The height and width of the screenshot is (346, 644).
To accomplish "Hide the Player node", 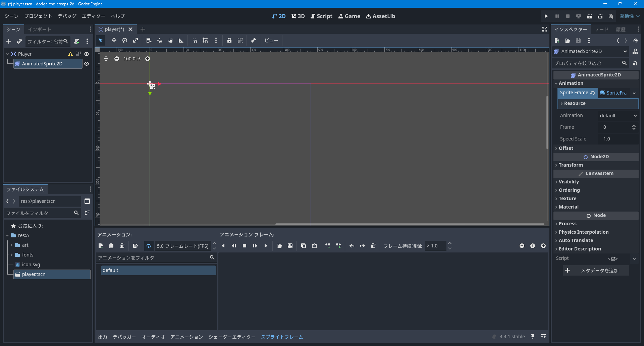I will click(87, 54).
